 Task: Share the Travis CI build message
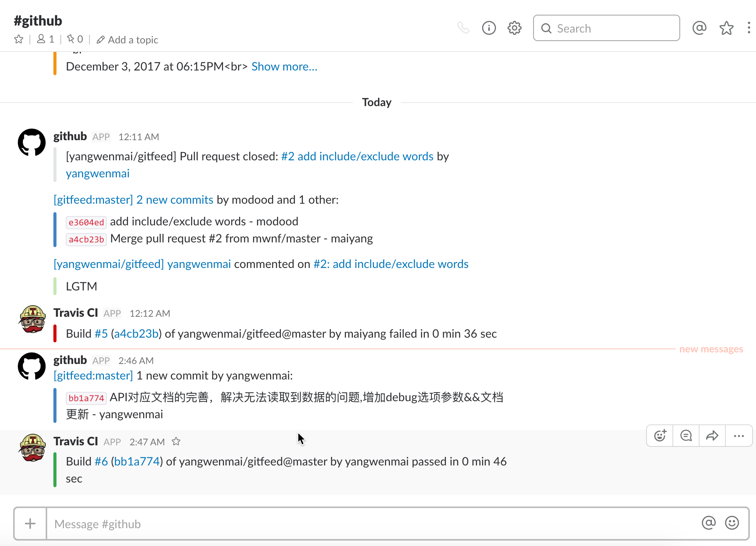click(712, 436)
